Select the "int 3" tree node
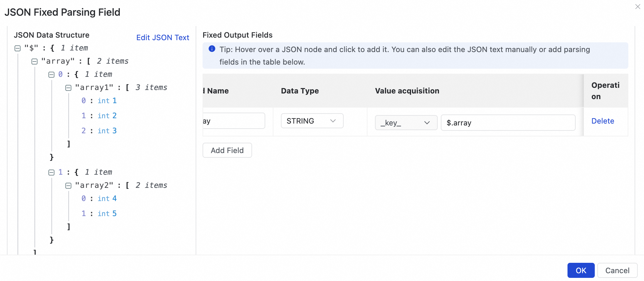 [107, 131]
